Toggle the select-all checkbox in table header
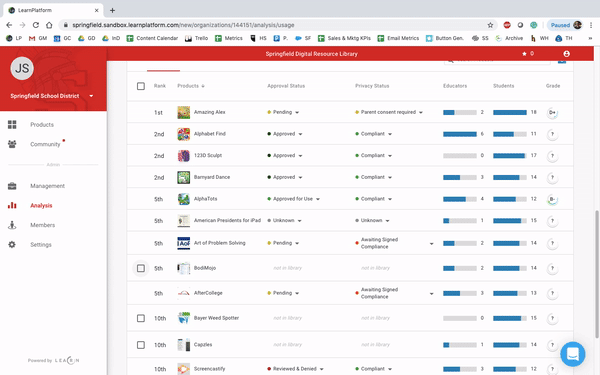Viewport: 600px width, 375px height. (x=141, y=86)
